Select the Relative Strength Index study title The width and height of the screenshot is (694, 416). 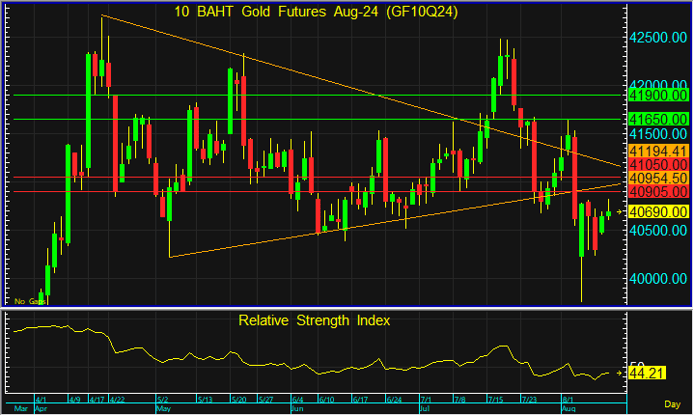(x=314, y=321)
